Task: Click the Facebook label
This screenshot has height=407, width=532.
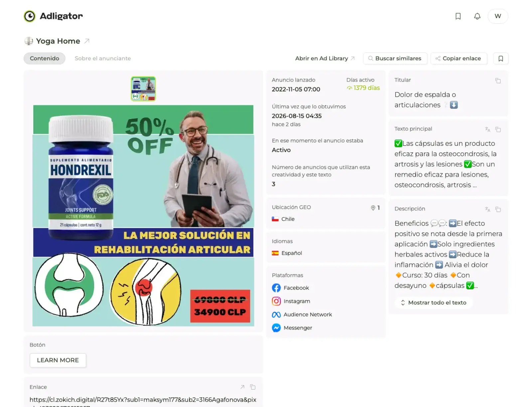Action: coord(296,288)
